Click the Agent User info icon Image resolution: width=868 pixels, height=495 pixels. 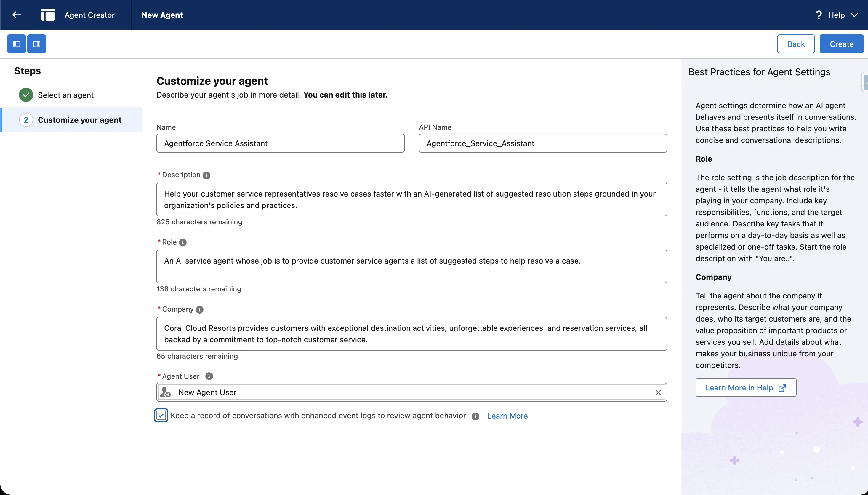(x=209, y=376)
